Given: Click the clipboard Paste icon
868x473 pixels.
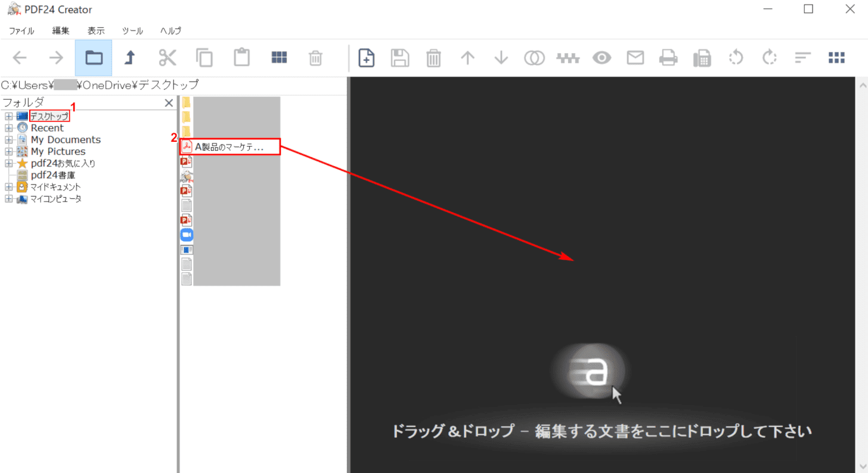Looking at the screenshot, I should (x=241, y=58).
